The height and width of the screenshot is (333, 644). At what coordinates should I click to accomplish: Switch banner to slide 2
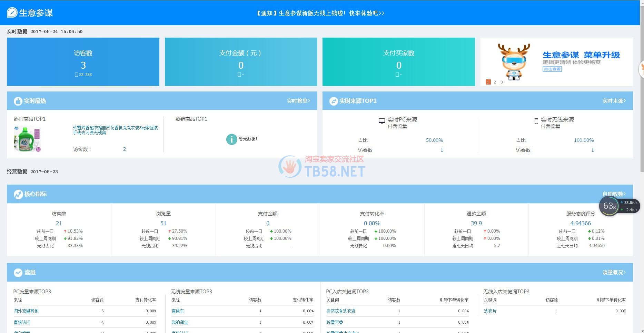click(495, 82)
